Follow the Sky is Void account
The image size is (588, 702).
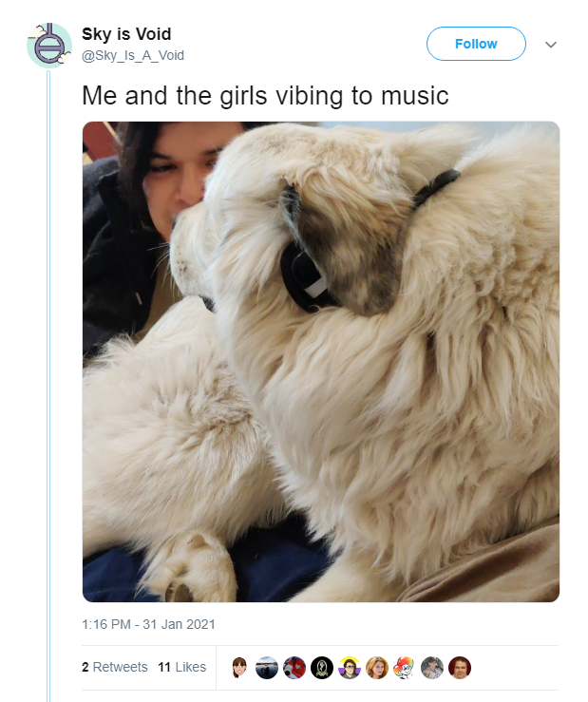click(476, 44)
